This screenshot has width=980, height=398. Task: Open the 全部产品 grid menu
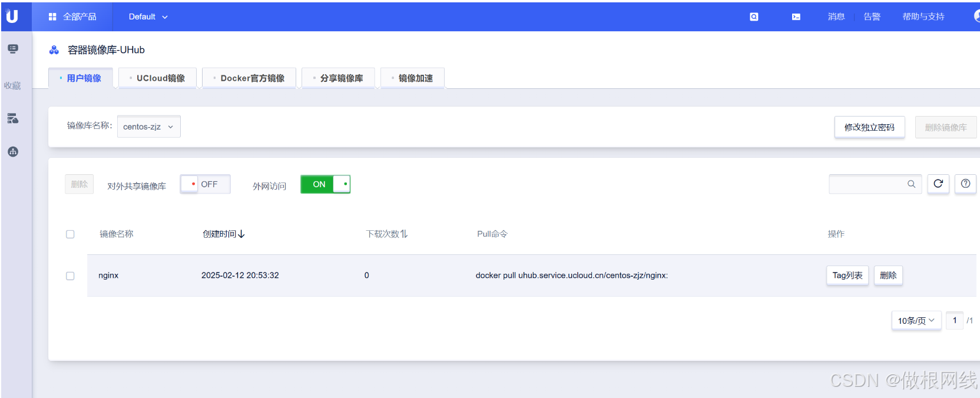tap(72, 16)
